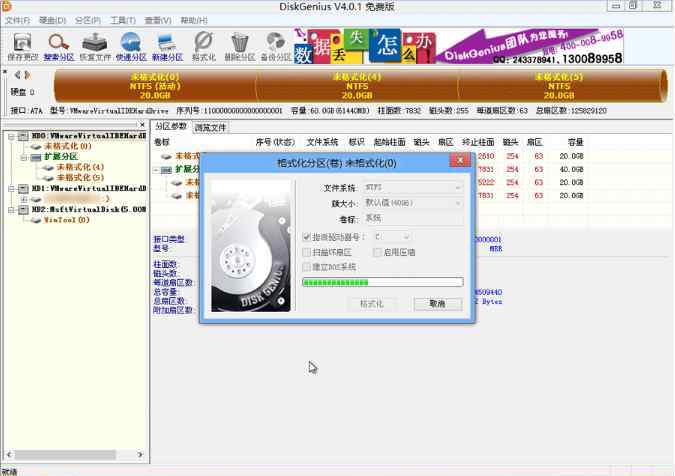The width and height of the screenshot is (675, 476).
Task: Click the 40.0GB capacity cell
Action: (x=571, y=170)
